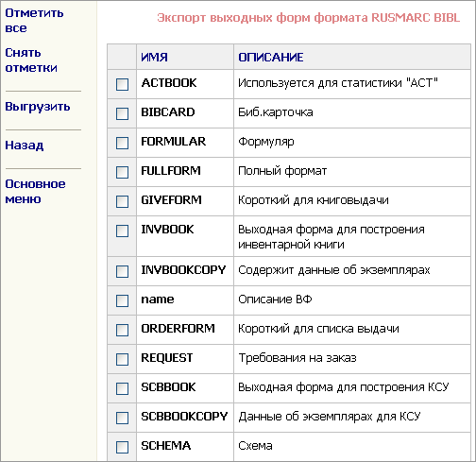
Task: Mark the GIVEFORM checkbox
Action: (x=122, y=201)
